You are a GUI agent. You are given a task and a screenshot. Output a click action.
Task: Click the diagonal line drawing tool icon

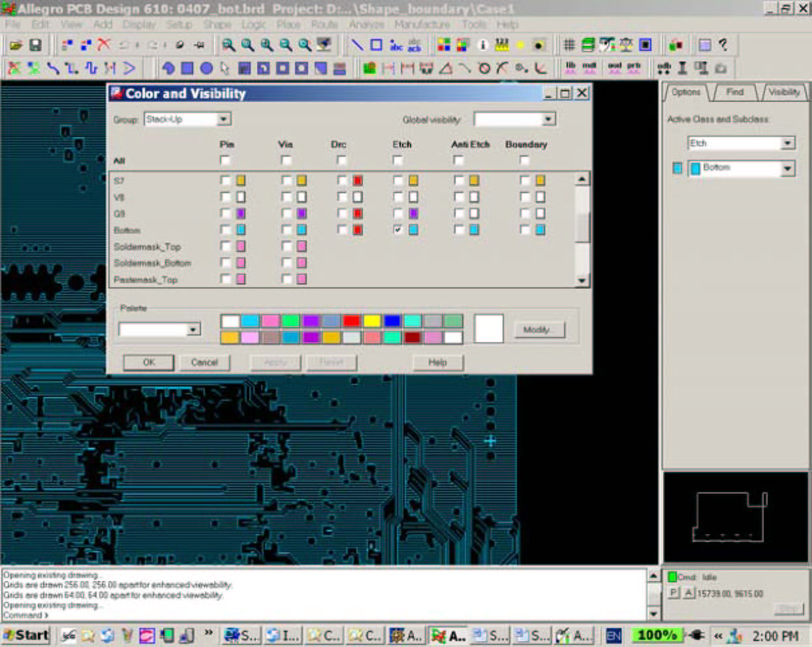[x=357, y=45]
